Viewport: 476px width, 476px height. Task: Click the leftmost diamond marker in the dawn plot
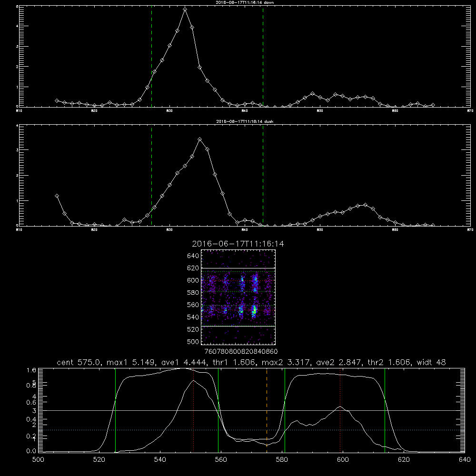(57, 100)
